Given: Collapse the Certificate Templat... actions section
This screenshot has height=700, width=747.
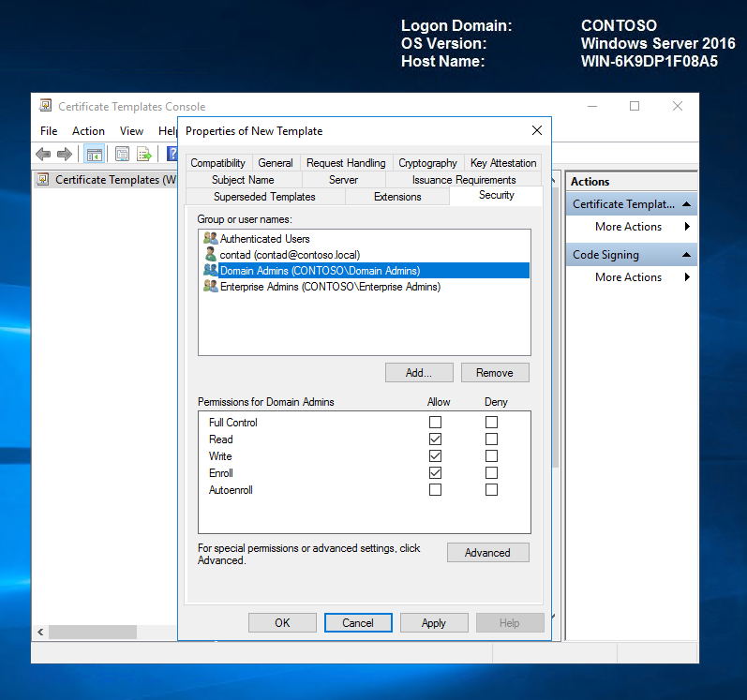Looking at the screenshot, I should (686, 203).
